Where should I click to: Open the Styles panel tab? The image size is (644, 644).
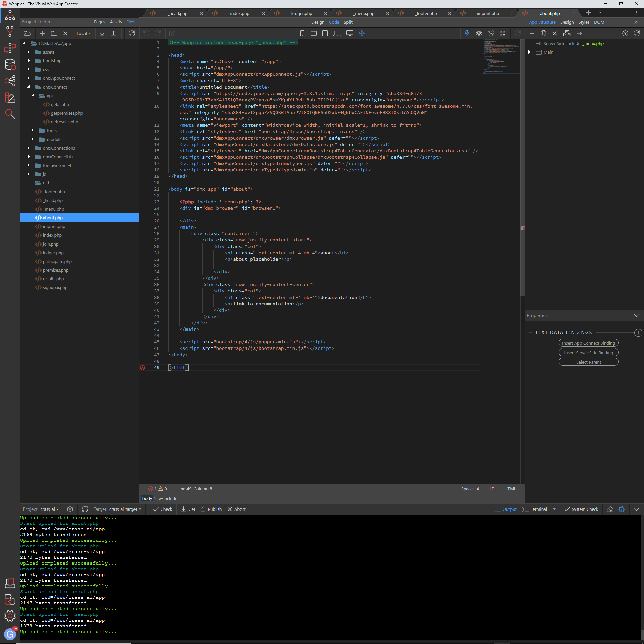pyautogui.click(x=584, y=22)
